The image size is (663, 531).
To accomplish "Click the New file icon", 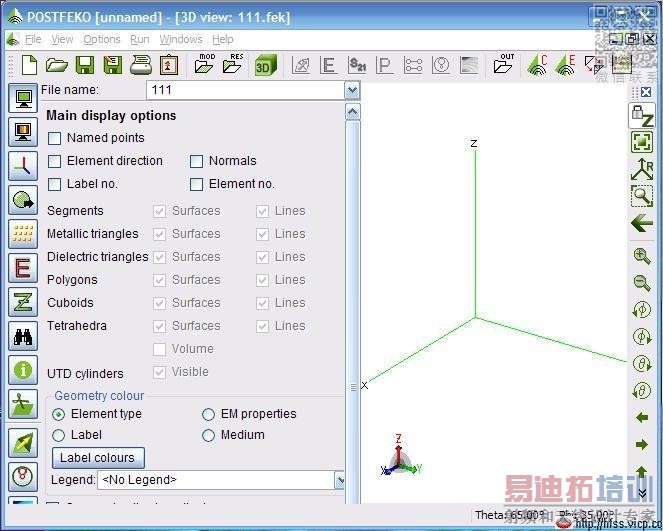I will click(29, 65).
